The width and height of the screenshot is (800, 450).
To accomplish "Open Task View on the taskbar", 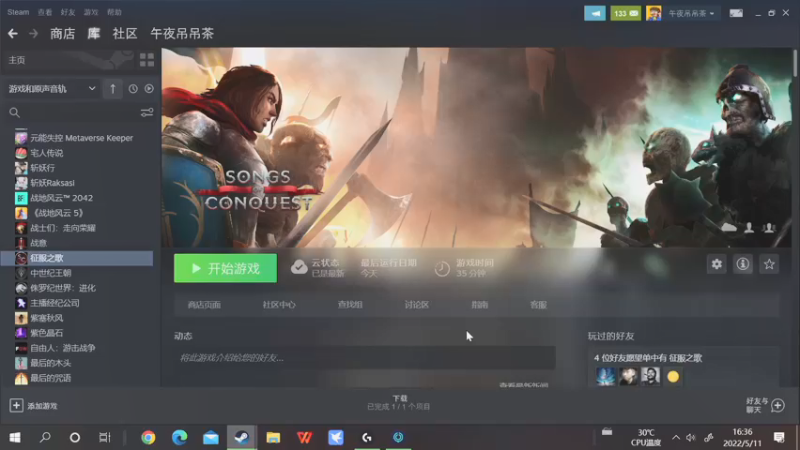I will tap(105, 437).
